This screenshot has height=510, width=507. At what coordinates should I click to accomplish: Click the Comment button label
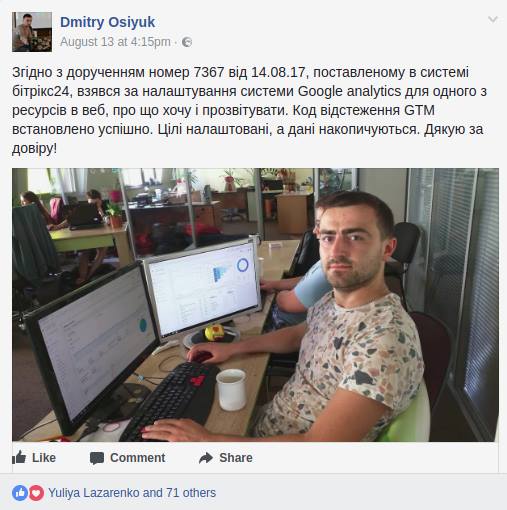138,458
